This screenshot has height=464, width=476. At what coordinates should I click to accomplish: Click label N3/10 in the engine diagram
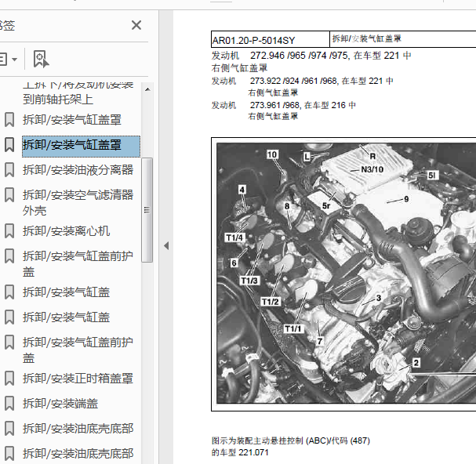point(372,169)
